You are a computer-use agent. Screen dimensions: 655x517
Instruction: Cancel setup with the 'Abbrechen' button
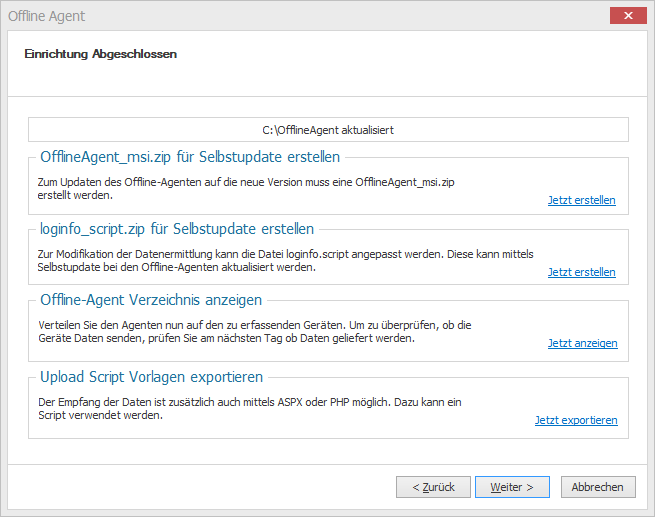pos(598,487)
